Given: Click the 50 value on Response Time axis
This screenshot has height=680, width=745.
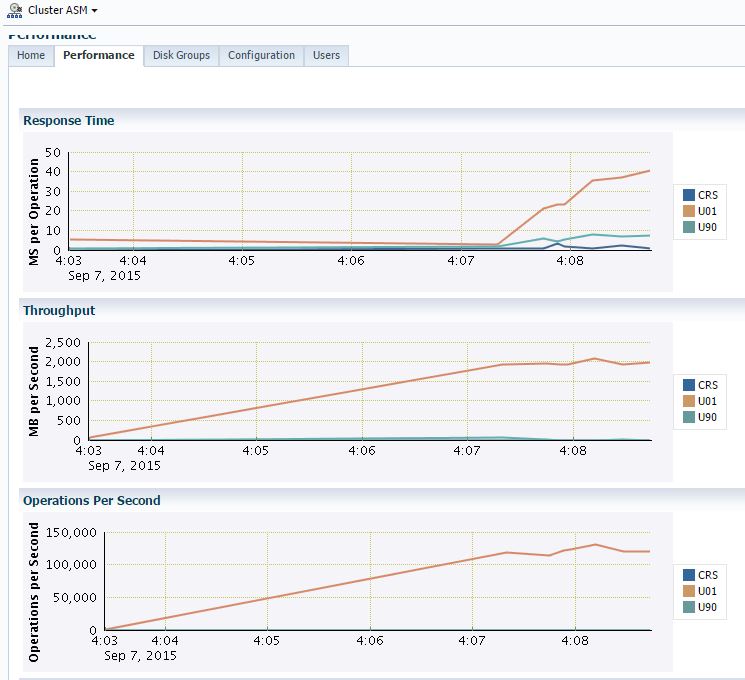Looking at the screenshot, I should [53, 153].
